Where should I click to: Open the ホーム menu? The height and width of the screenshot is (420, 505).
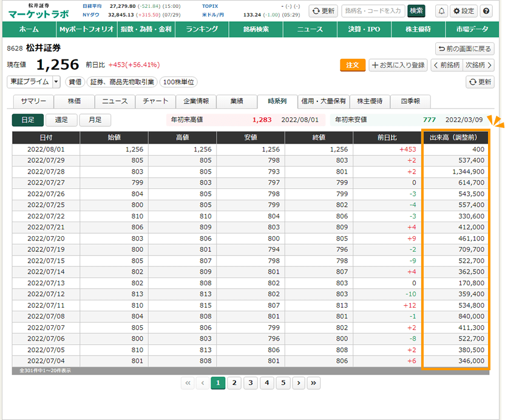(x=29, y=29)
